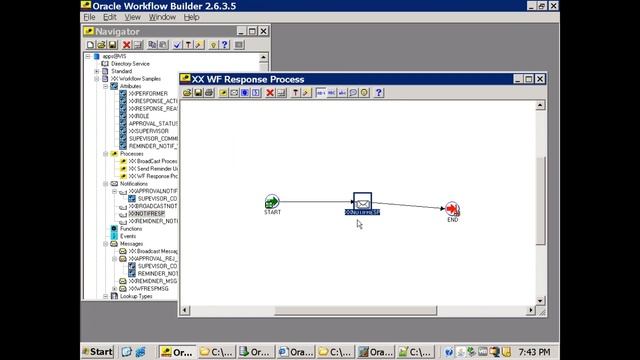Open the Edit menu
Screen dimensions: 640x360
tap(109, 17)
